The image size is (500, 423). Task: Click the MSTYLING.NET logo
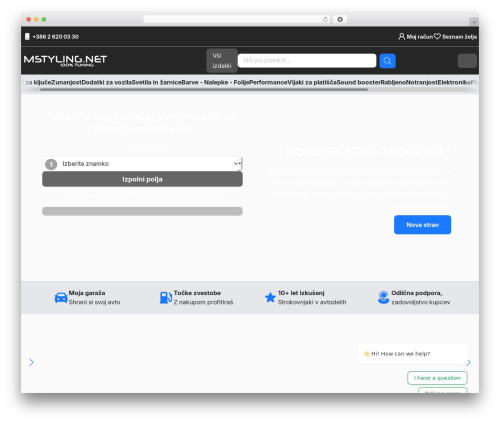click(65, 60)
